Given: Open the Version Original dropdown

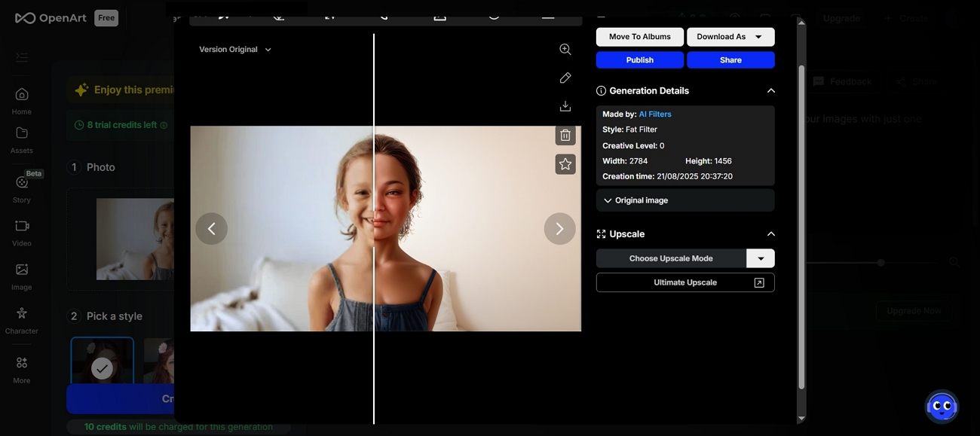Looking at the screenshot, I should click(235, 49).
